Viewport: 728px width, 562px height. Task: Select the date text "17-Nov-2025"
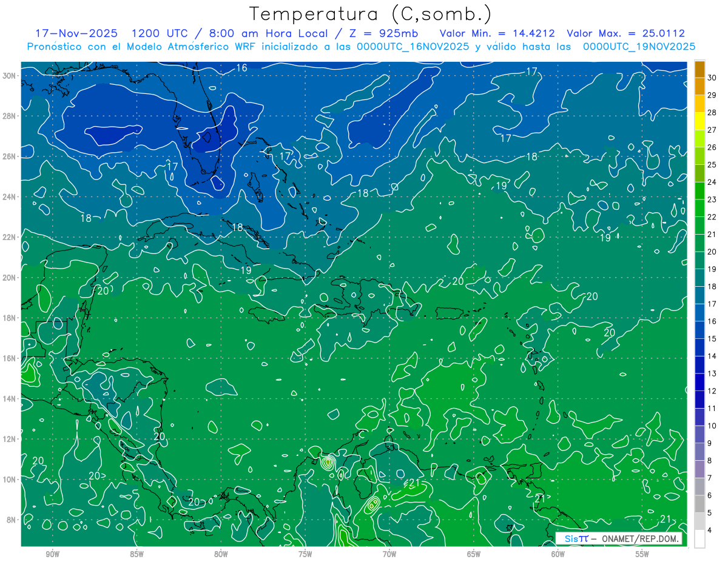click(x=76, y=33)
